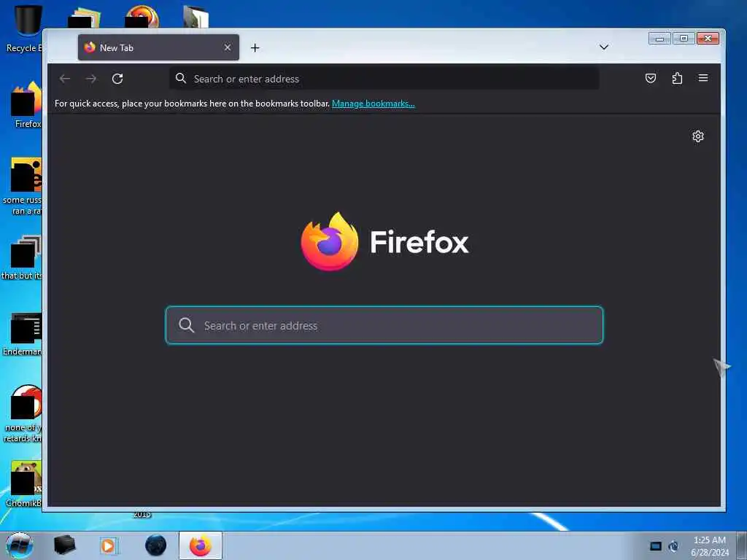This screenshot has width=747, height=560.
Task: Click the dark globe taskbar icon
Action: 156,545
